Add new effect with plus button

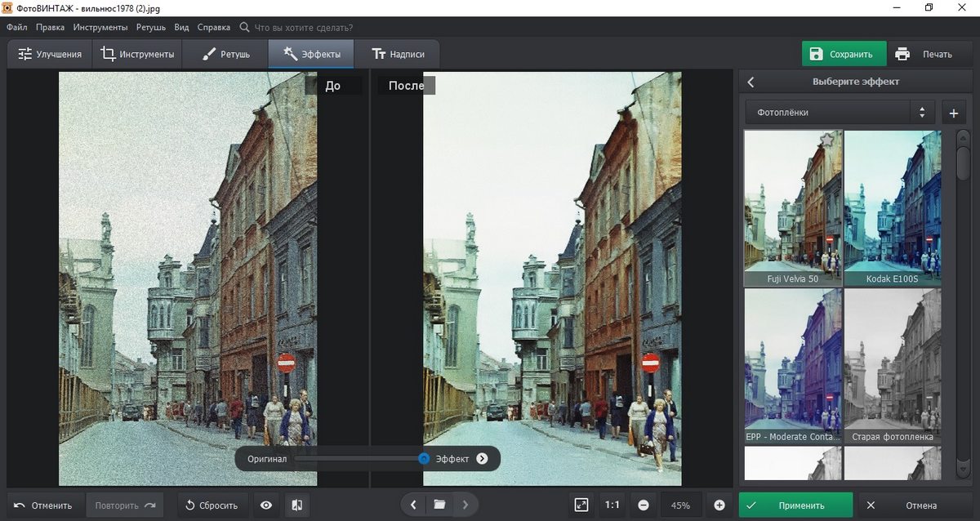point(952,113)
